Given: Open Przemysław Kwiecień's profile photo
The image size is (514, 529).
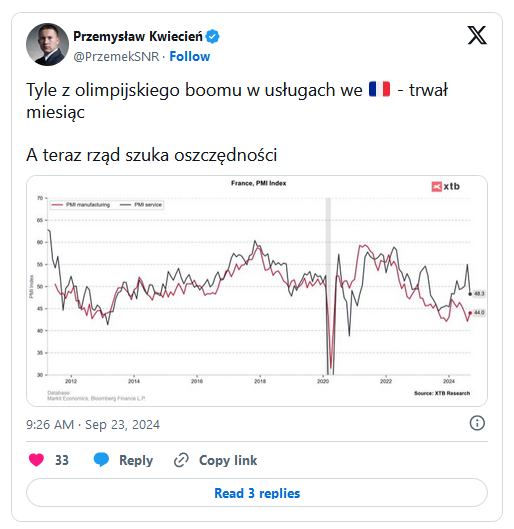Looking at the screenshot, I should [47, 44].
